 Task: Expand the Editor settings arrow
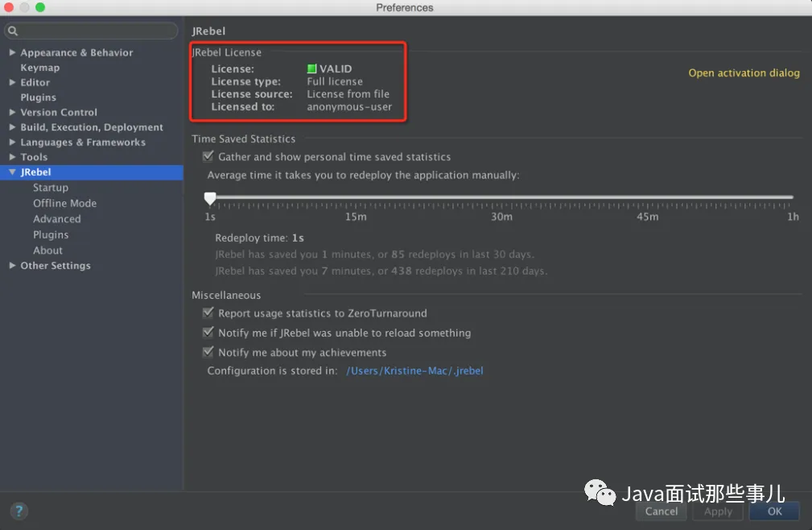click(x=12, y=82)
